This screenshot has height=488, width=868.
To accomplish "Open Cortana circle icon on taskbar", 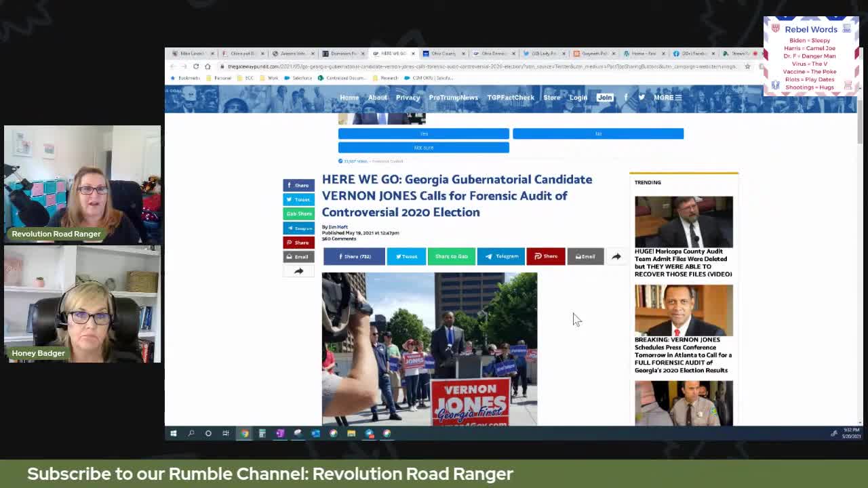I will tap(208, 433).
